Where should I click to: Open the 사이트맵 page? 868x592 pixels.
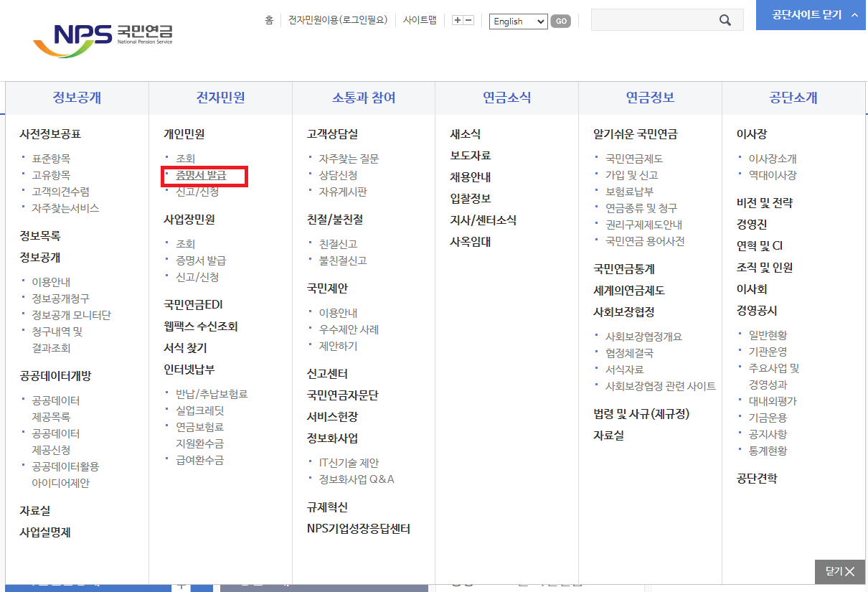tap(419, 21)
